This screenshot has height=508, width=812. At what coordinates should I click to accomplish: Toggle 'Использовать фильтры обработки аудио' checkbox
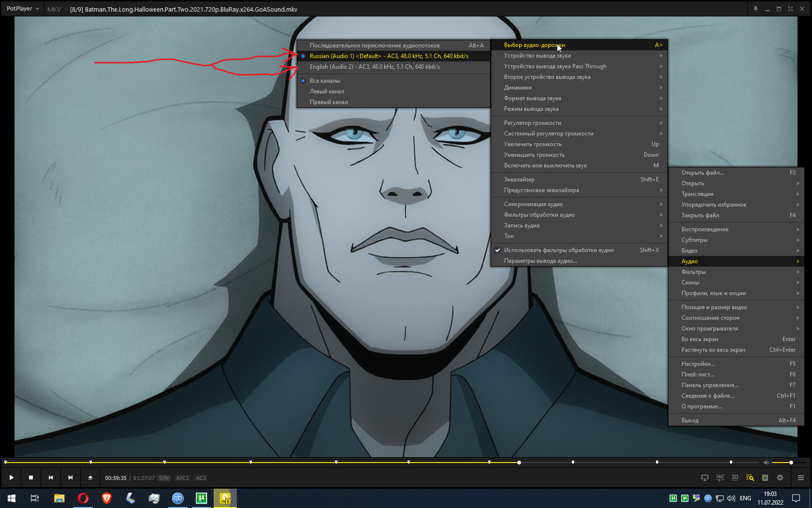(x=579, y=250)
